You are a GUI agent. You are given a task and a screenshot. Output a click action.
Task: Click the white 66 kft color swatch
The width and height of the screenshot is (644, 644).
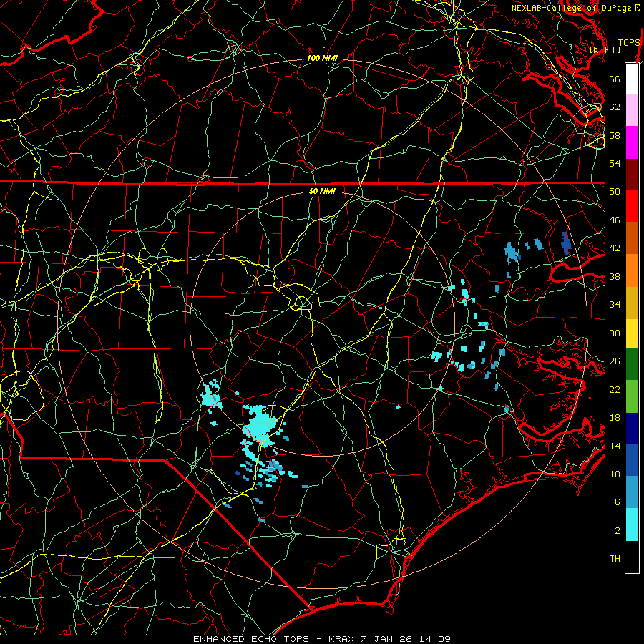(x=632, y=79)
